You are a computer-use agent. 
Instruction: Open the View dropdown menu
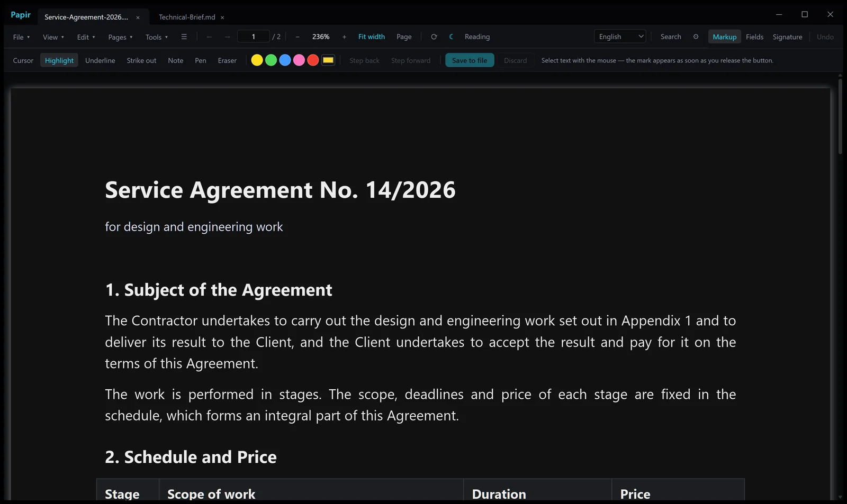(53, 37)
